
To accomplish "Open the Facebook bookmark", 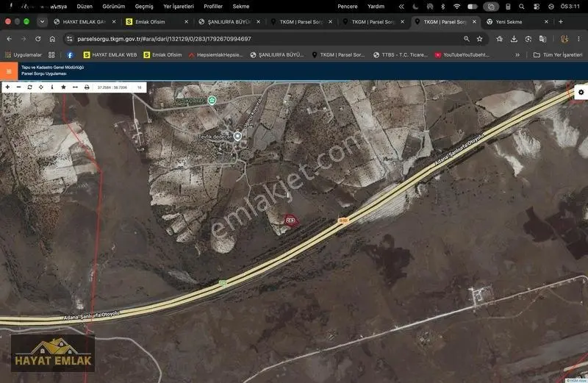I will click(x=70, y=55).
